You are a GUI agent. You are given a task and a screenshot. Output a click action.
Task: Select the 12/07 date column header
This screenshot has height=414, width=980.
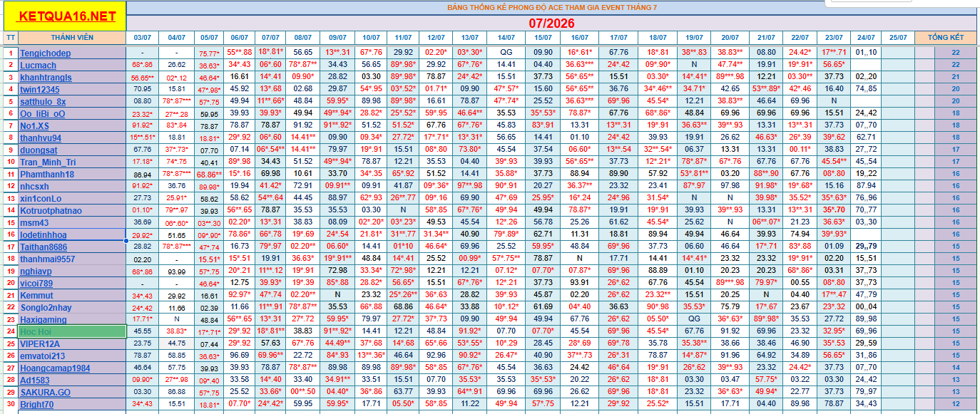(x=436, y=37)
